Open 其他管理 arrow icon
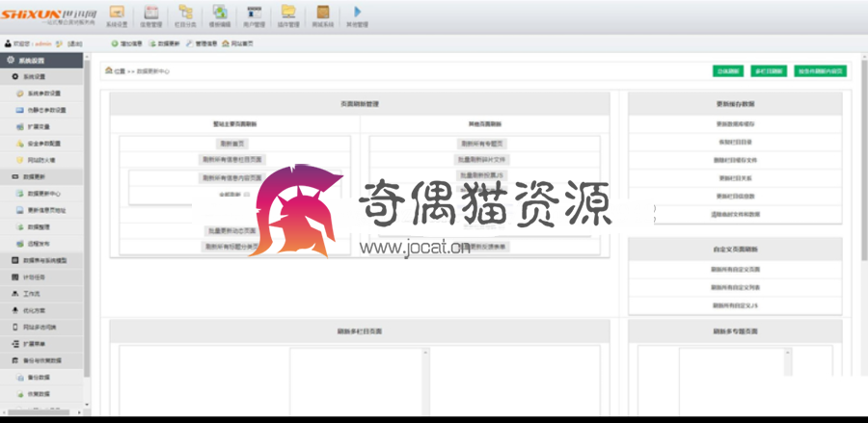The height and width of the screenshot is (423, 868). (x=357, y=15)
